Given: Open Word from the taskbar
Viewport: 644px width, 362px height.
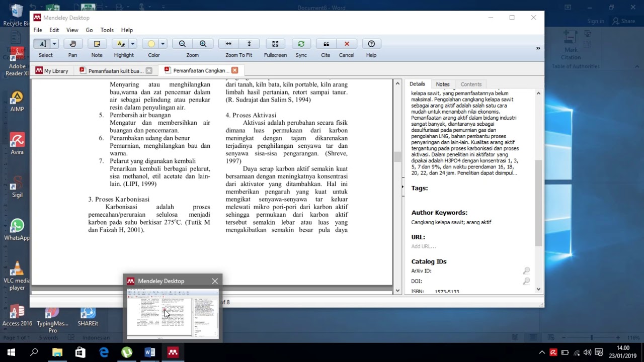Looking at the screenshot, I should 150,352.
